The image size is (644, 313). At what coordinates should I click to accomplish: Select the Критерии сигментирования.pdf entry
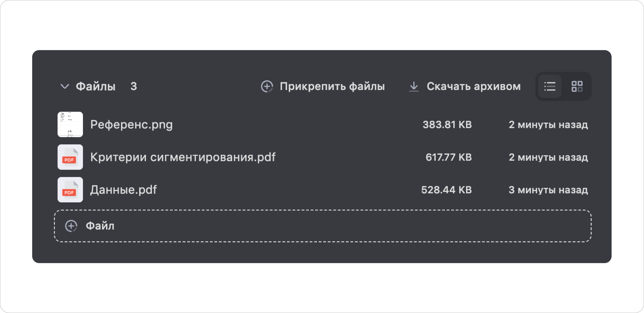pyautogui.click(x=183, y=157)
